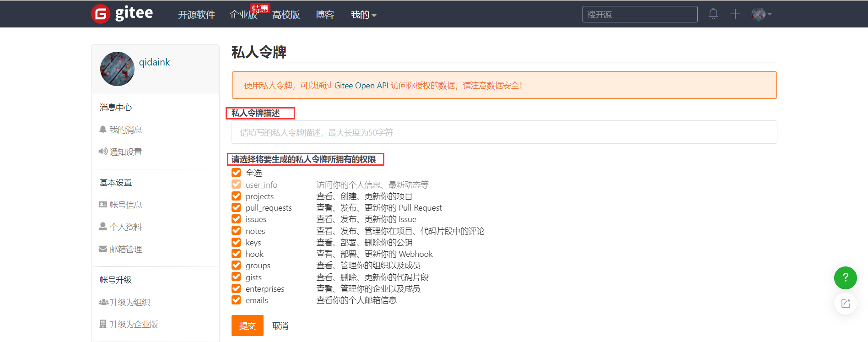Open the Gitee Open API link
This screenshot has height=342, width=868.
click(x=361, y=86)
